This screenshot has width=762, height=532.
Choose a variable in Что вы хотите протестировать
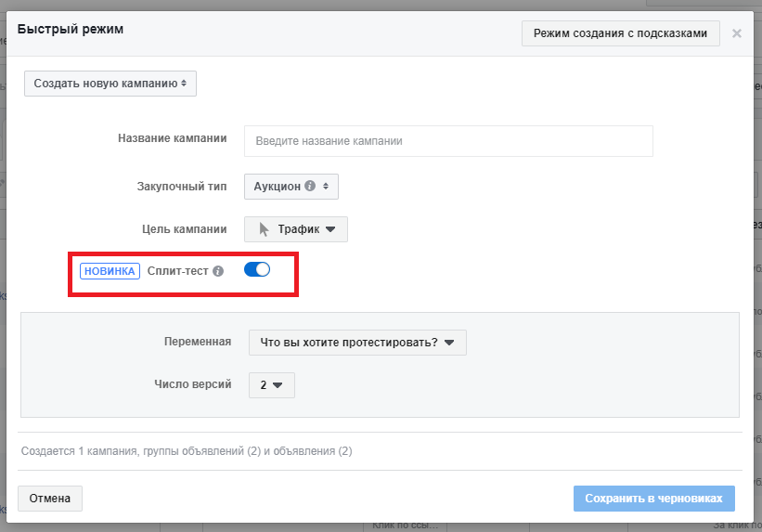coord(357,342)
